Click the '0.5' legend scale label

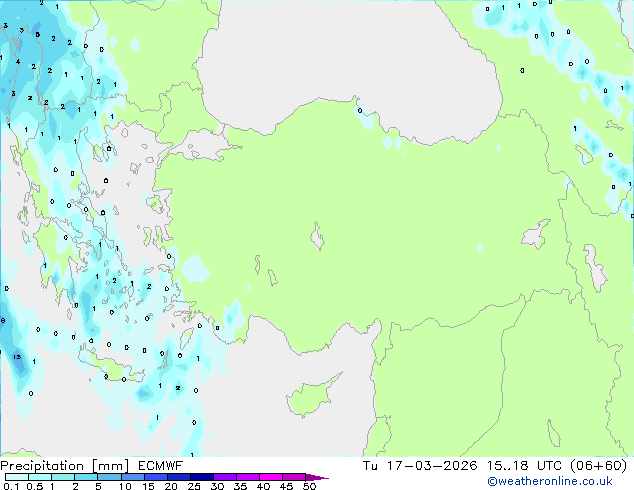(35, 486)
